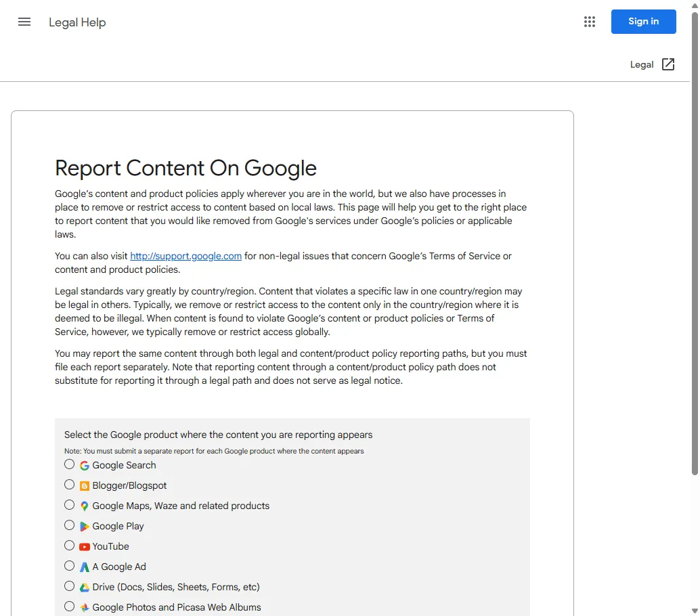Click the external link icon beside Legal

(x=668, y=64)
